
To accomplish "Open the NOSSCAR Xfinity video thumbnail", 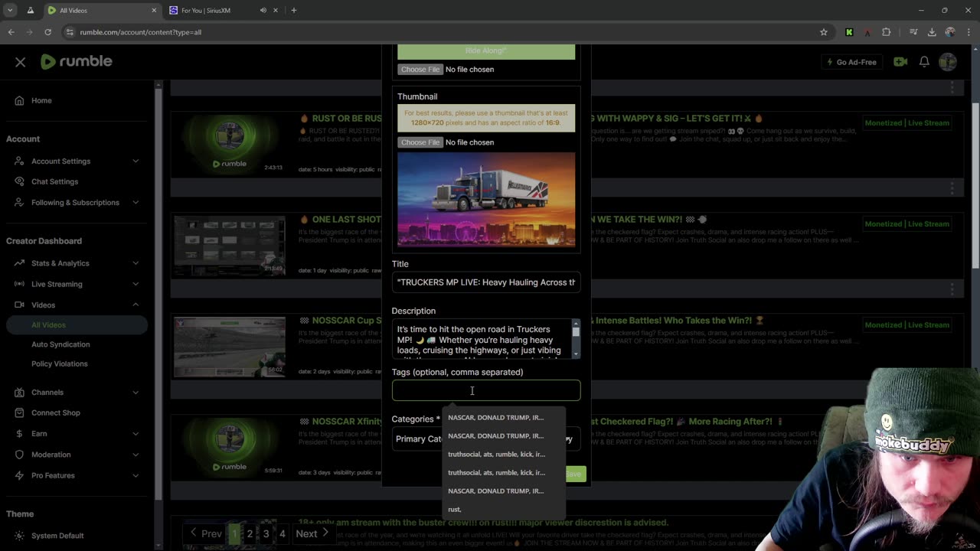I will pyautogui.click(x=230, y=447).
